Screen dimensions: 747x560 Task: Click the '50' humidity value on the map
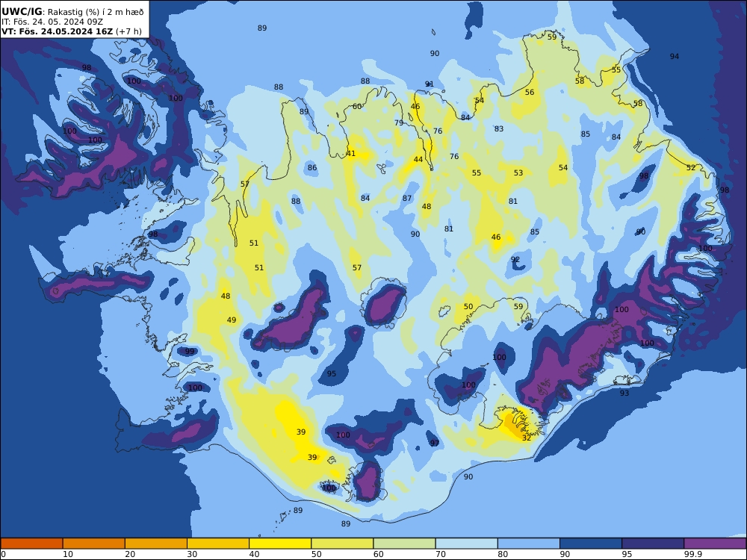pyautogui.click(x=468, y=307)
